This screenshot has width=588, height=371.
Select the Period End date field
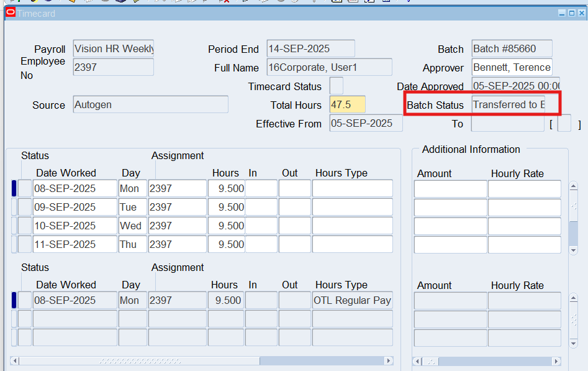[310, 48]
